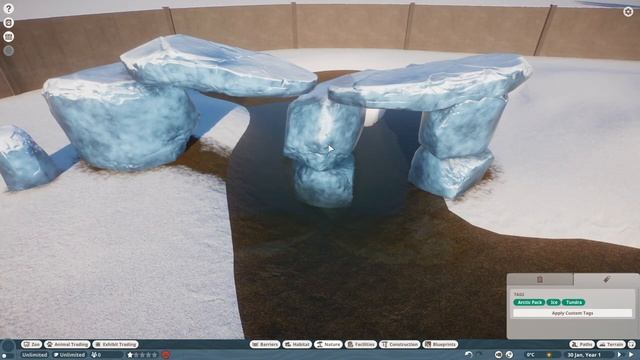Open the Paths tool
Screen dimensions: 640x360
tap(582, 344)
